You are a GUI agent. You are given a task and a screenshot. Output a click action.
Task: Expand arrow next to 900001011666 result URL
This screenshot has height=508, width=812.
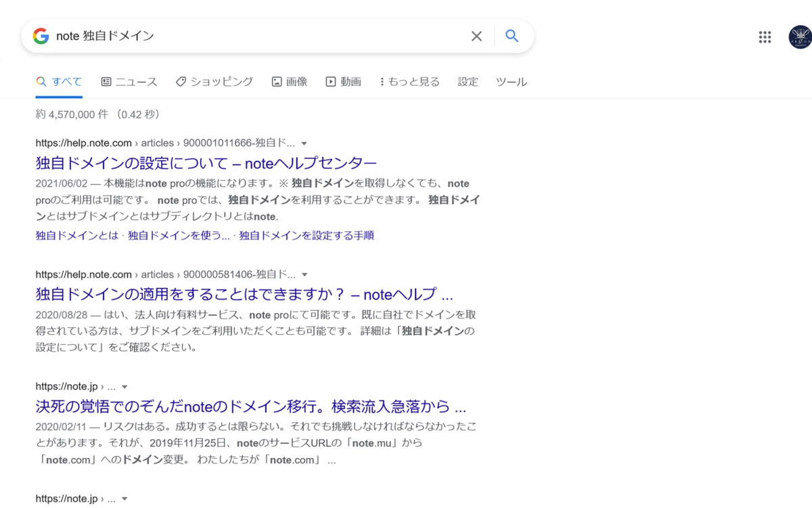pos(304,143)
